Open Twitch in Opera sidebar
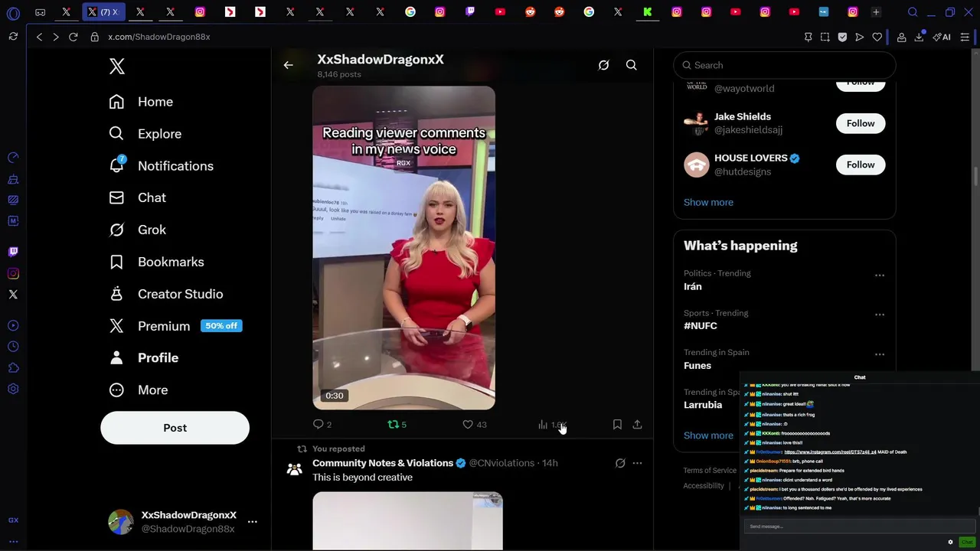Screen dimensions: 980x551 point(13,252)
